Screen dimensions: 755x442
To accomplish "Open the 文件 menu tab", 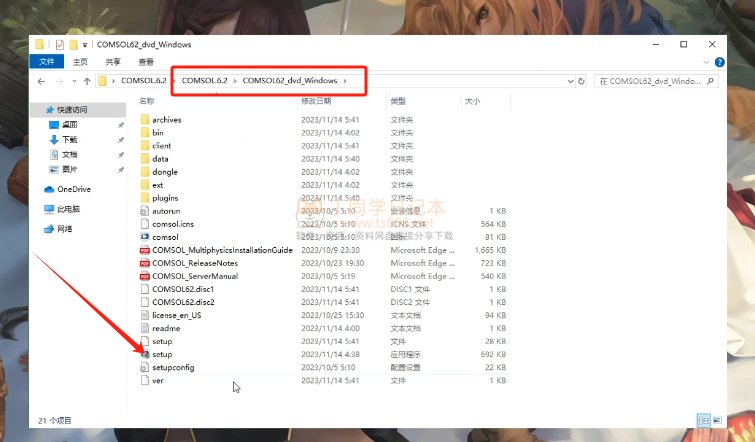I will [47, 62].
